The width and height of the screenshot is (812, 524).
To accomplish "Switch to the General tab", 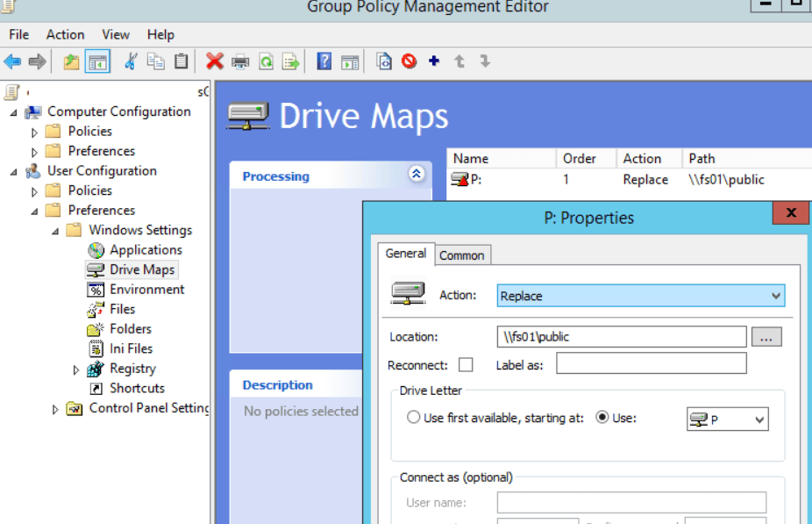I will click(x=406, y=254).
